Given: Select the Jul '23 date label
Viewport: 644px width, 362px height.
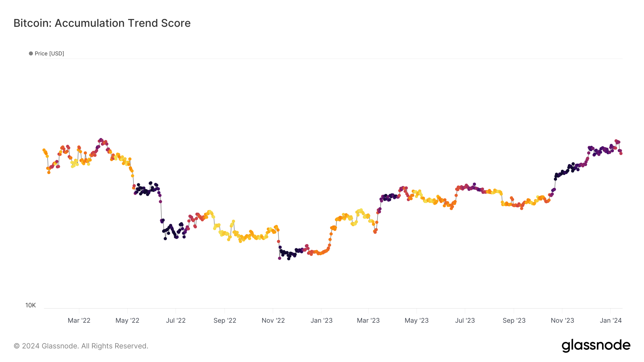Looking at the screenshot, I should (465, 321).
